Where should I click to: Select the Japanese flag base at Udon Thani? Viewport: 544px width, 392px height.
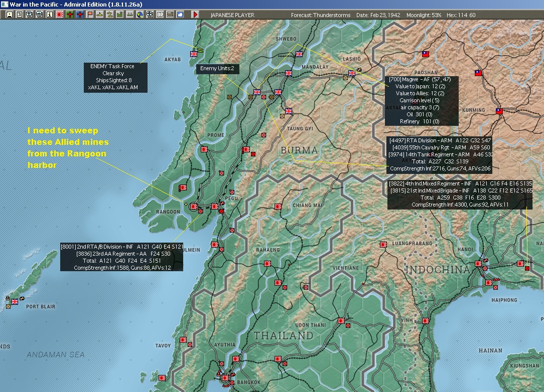click(341, 321)
